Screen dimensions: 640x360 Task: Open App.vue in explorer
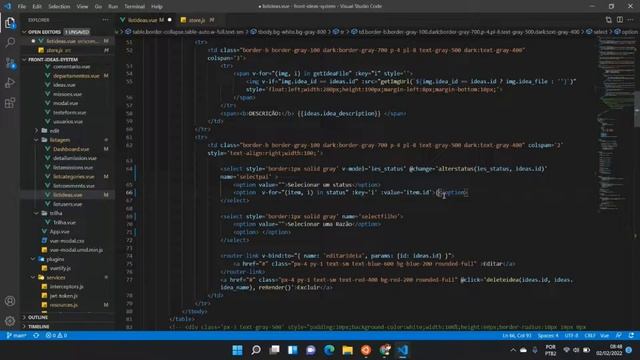(60, 232)
